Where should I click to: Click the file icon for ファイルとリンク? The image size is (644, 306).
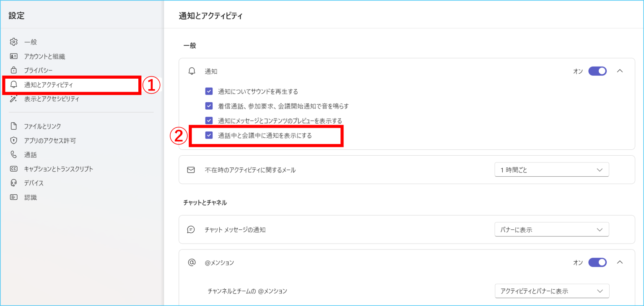(x=14, y=126)
